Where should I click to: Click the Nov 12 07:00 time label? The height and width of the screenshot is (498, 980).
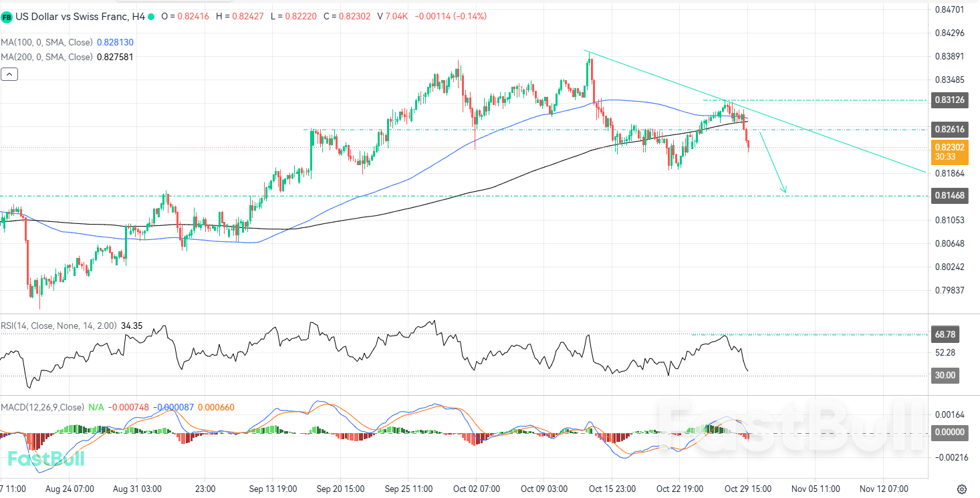click(883, 489)
